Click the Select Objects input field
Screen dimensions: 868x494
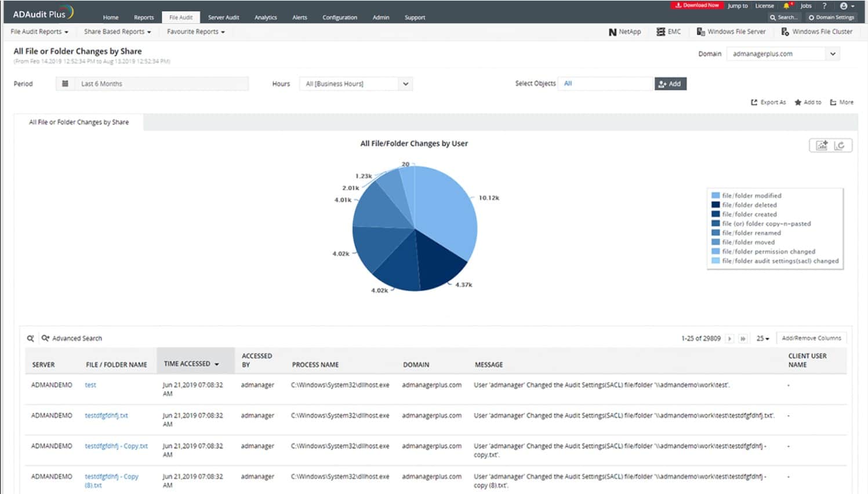coord(605,83)
